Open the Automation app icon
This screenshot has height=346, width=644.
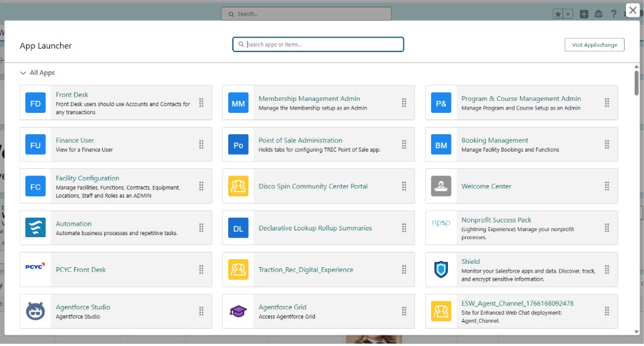tap(35, 228)
